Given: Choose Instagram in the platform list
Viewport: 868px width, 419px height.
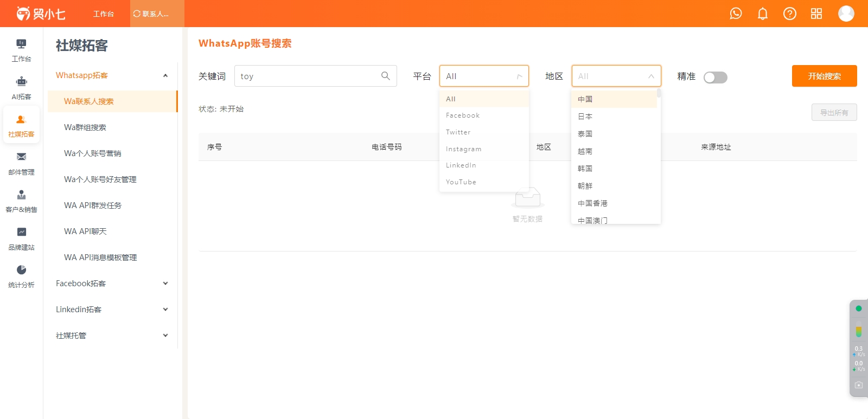Looking at the screenshot, I should click(x=484, y=149).
